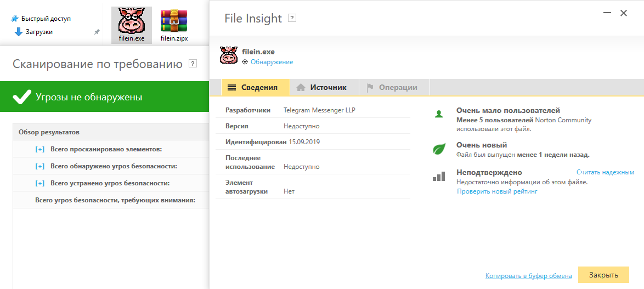The image size is (644, 289).
Task: Click the filein.exe name in File Insight header
Action: point(258,52)
